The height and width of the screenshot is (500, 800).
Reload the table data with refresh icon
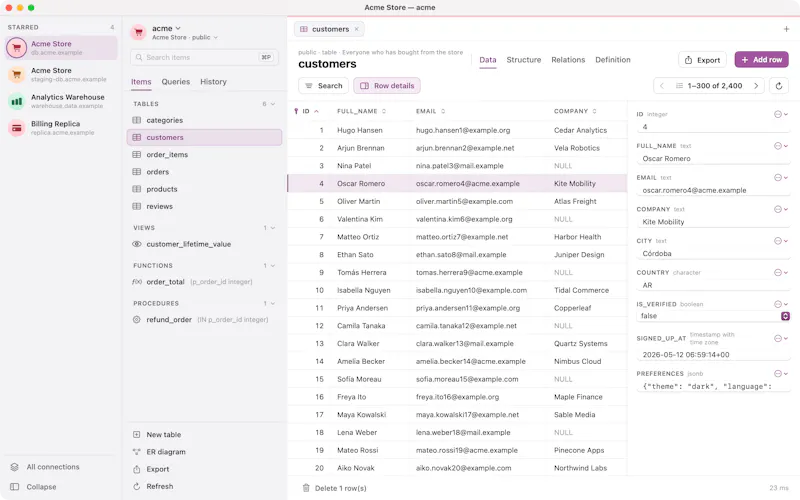(x=779, y=86)
